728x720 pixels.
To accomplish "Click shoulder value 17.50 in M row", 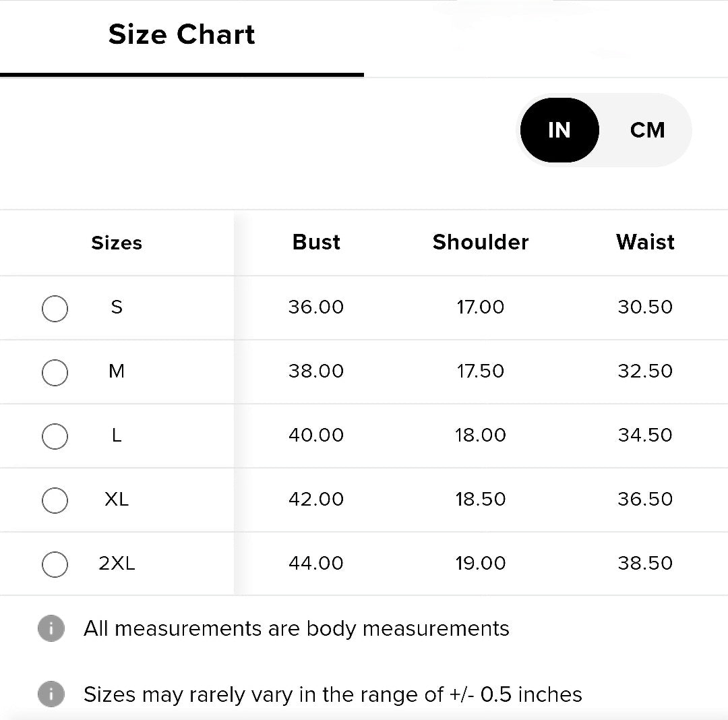I will point(481,371).
